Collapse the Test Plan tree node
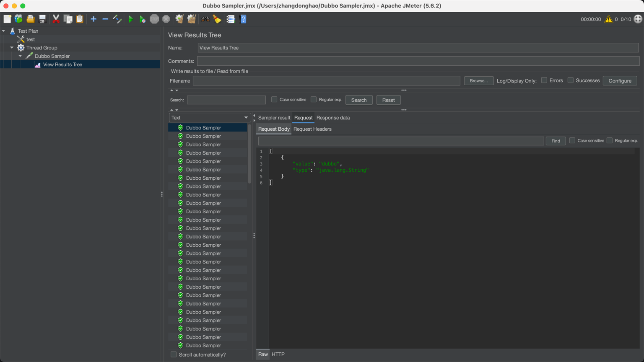 (4, 31)
